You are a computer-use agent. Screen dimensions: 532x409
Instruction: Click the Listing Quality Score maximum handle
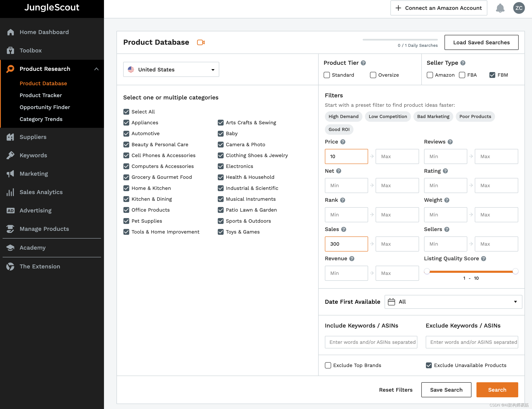click(515, 271)
